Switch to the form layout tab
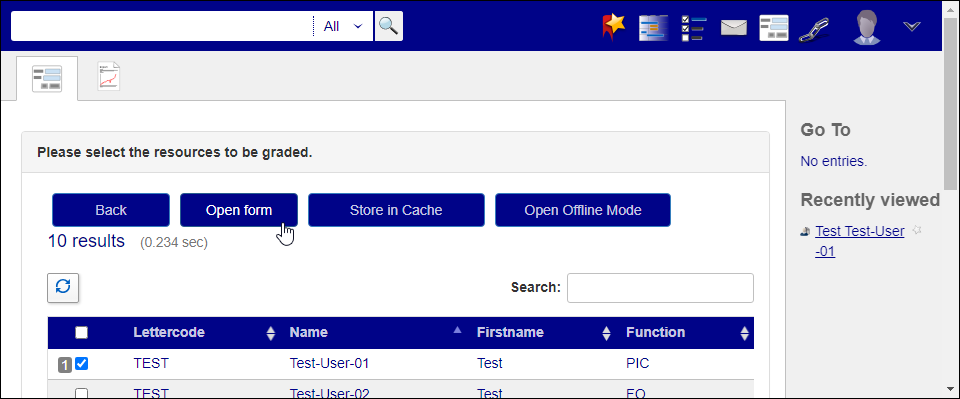960x399 pixels. 47,79
